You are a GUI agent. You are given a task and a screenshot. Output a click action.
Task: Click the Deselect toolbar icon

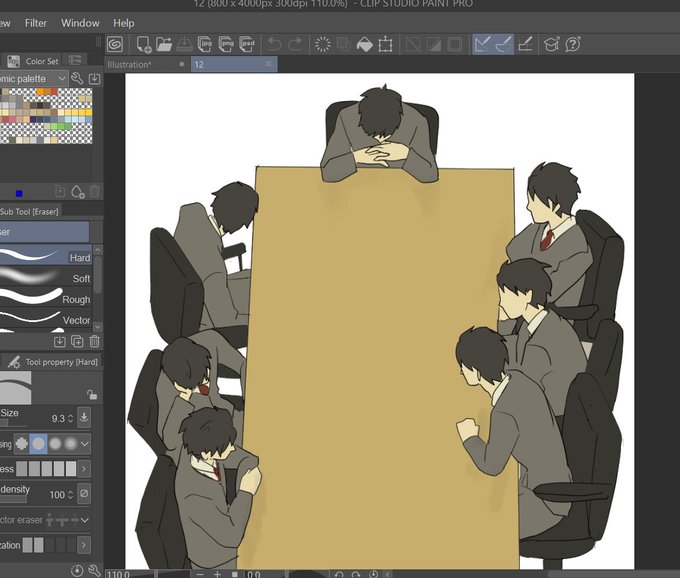(x=413, y=44)
